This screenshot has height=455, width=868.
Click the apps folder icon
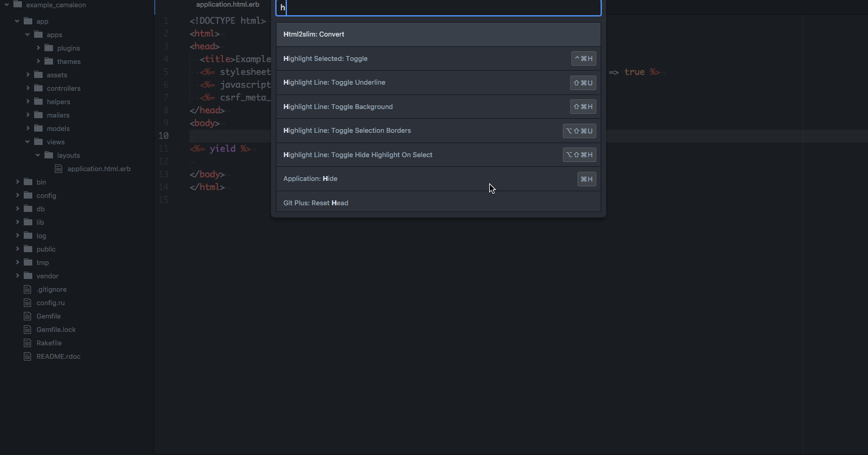click(38, 35)
